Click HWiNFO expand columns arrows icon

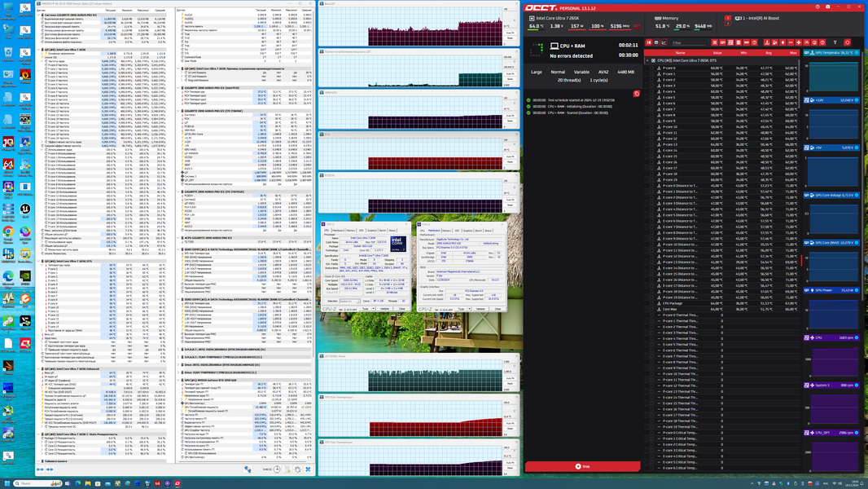point(40,469)
